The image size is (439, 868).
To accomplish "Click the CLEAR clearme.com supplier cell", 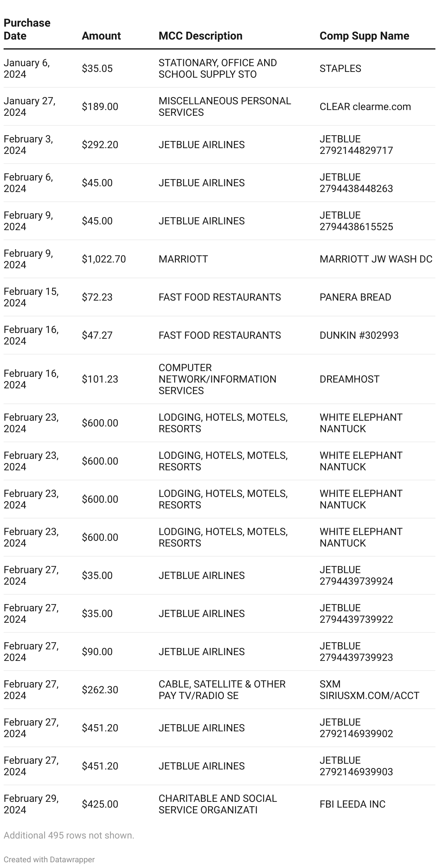I will point(365,107).
